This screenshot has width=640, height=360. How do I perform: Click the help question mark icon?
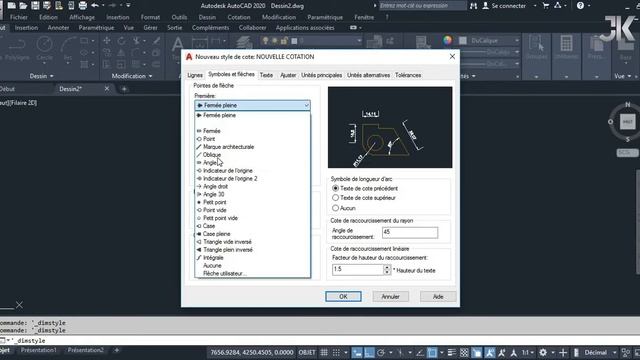click(580, 6)
